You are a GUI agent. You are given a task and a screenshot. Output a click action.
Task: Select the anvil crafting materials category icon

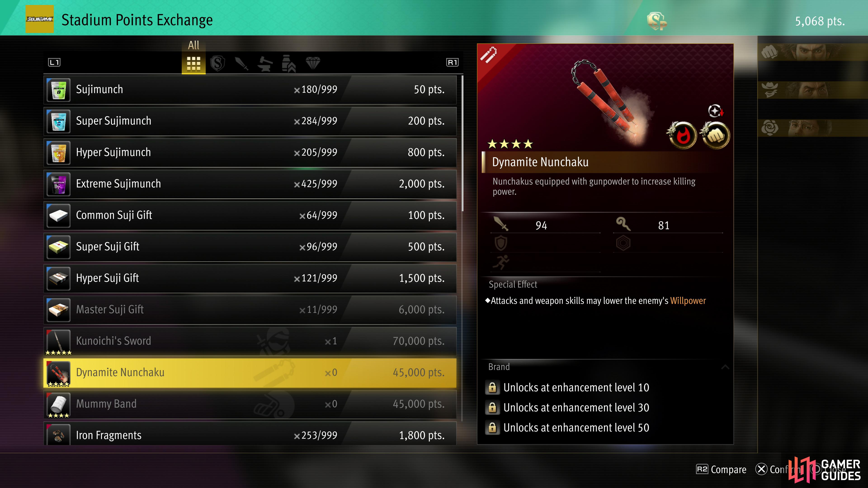pyautogui.click(x=265, y=63)
